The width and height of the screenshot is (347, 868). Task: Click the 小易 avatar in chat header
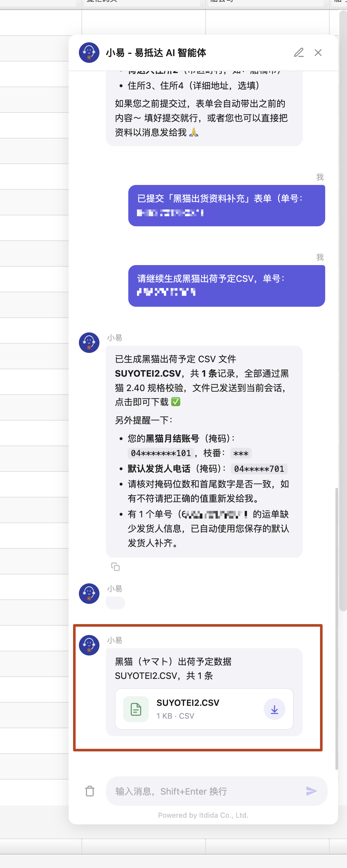pyautogui.click(x=89, y=53)
